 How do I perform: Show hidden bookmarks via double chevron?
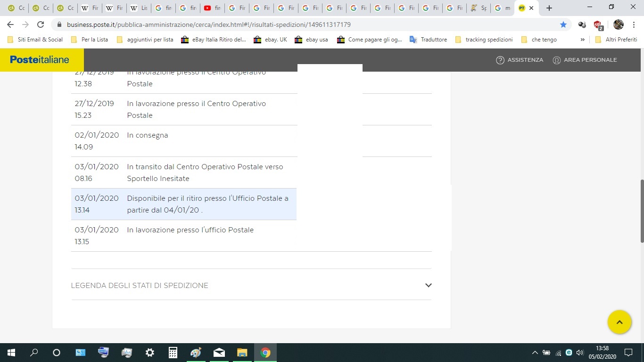pos(583,40)
